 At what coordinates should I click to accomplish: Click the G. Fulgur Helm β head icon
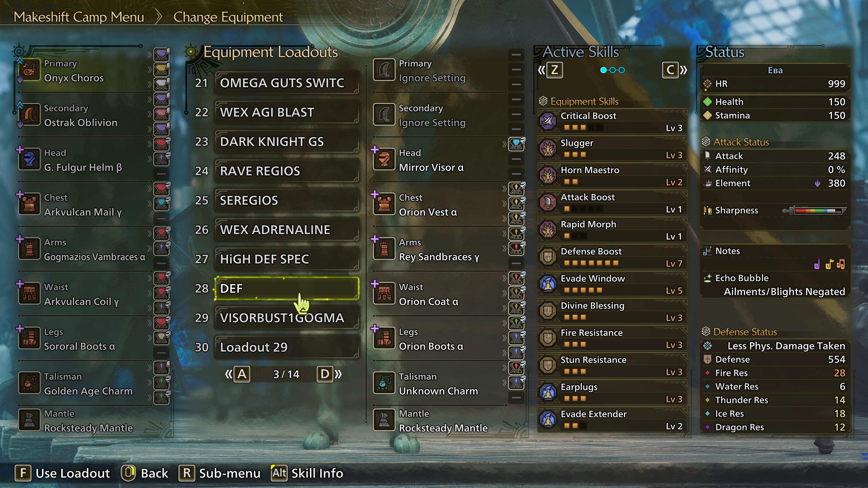(x=30, y=160)
